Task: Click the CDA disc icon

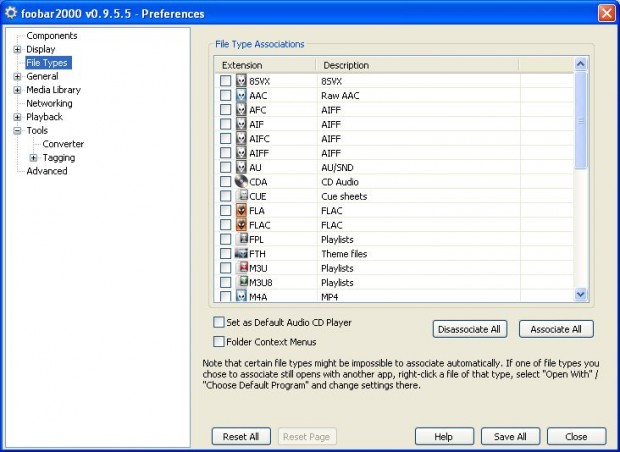Action: (241, 182)
